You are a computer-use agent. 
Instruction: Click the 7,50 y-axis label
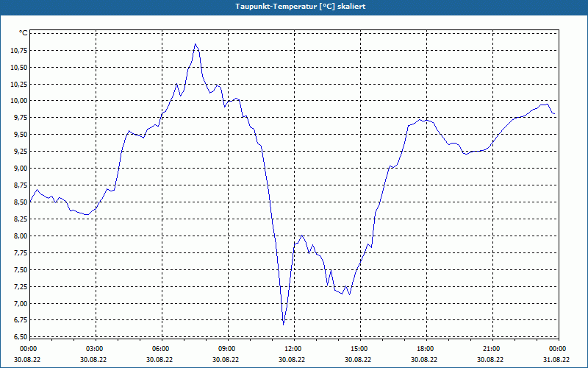tap(21, 269)
